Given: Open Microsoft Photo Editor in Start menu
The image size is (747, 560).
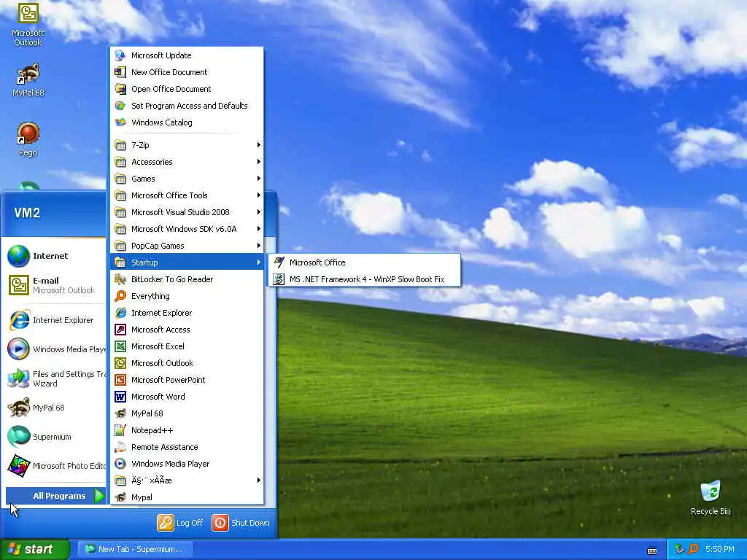Looking at the screenshot, I should tap(55, 466).
